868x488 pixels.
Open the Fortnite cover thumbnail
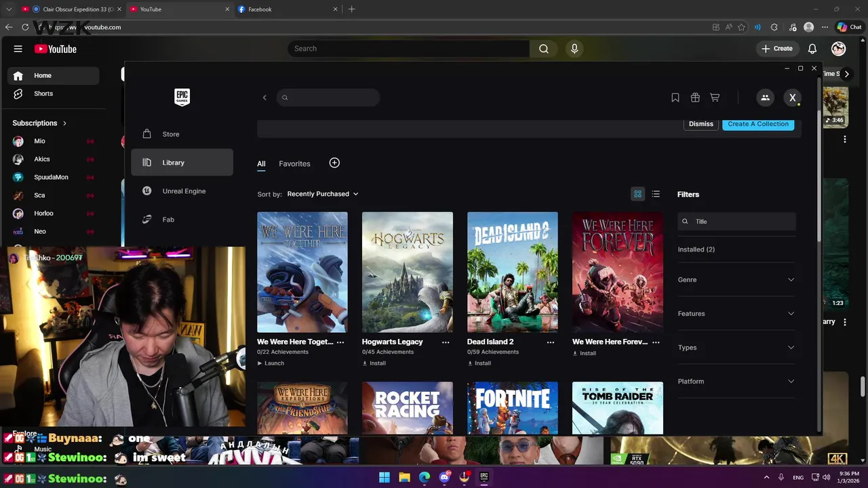tap(512, 408)
